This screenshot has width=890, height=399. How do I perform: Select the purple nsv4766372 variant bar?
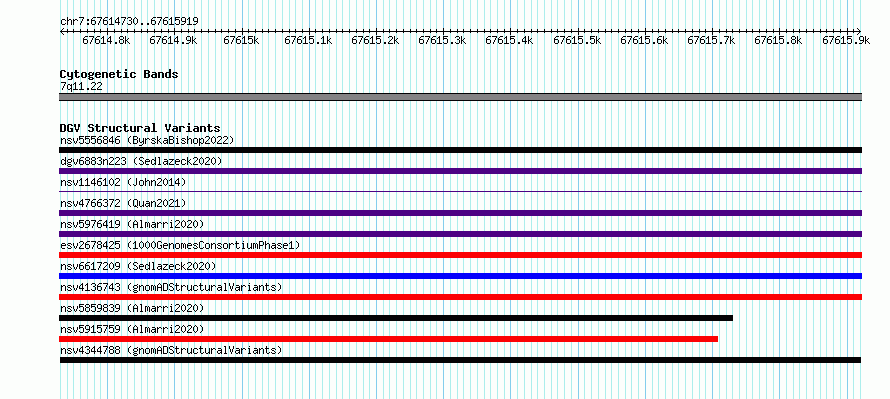pyautogui.click(x=460, y=213)
